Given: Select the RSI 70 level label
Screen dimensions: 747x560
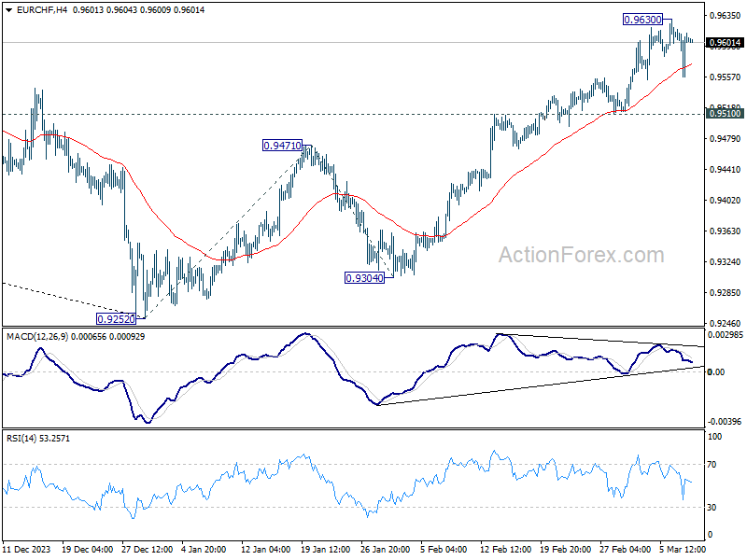Looking at the screenshot, I should 712,465.
